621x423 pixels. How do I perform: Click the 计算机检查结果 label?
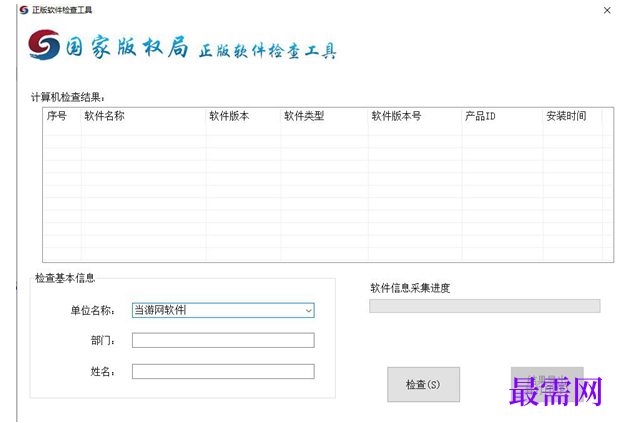click(68, 97)
